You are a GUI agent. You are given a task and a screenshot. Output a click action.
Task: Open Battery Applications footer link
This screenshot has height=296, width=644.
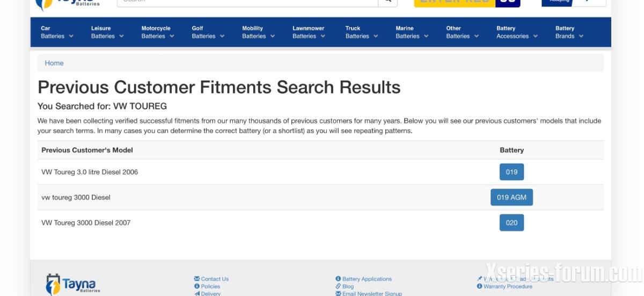pyautogui.click(x=363, y=279)
